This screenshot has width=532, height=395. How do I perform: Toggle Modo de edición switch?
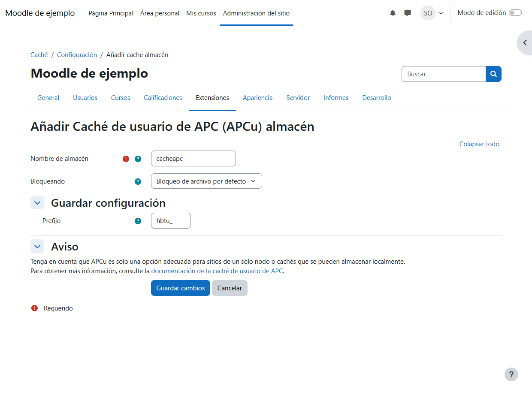pos(515,13)
